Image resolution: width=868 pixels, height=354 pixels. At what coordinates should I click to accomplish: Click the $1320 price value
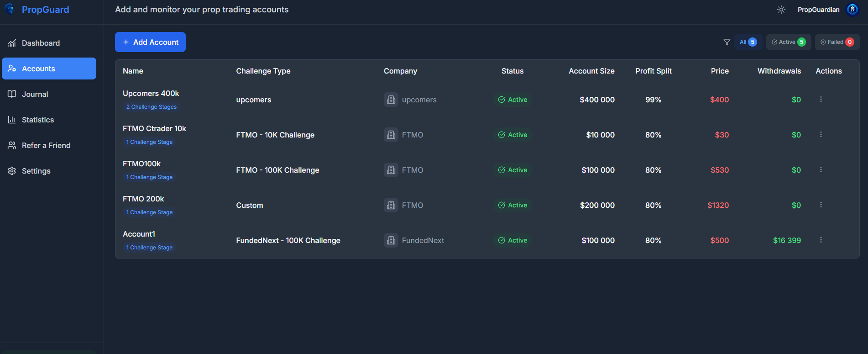click(718, 205)
